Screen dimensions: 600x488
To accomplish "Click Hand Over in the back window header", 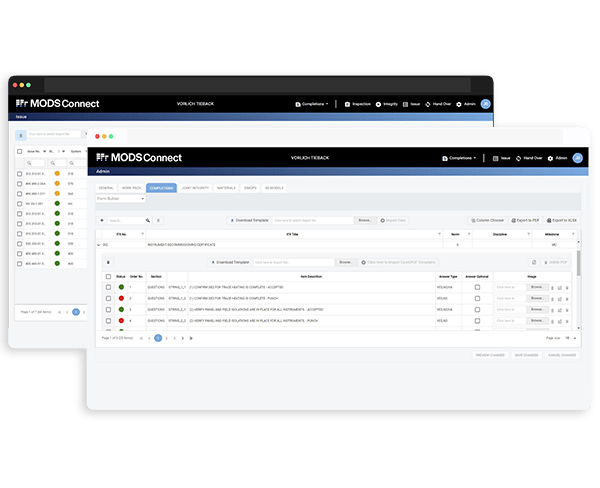I will 438,104.
